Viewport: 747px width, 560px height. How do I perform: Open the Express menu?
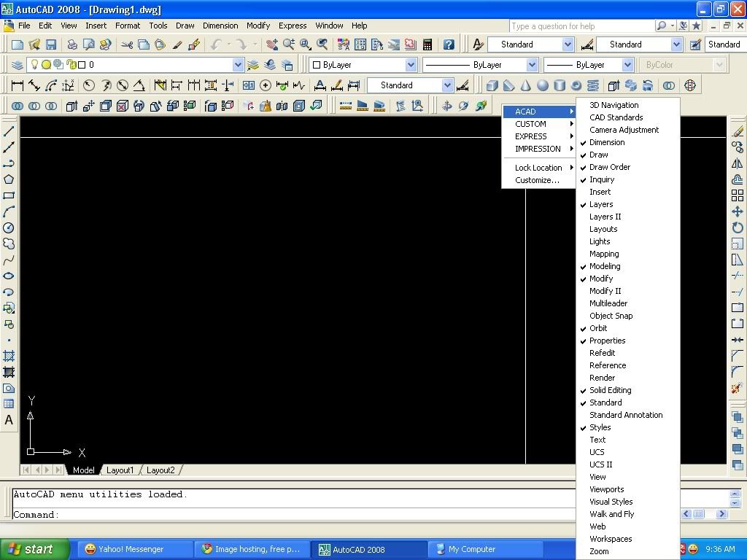(x=293, y=26)
